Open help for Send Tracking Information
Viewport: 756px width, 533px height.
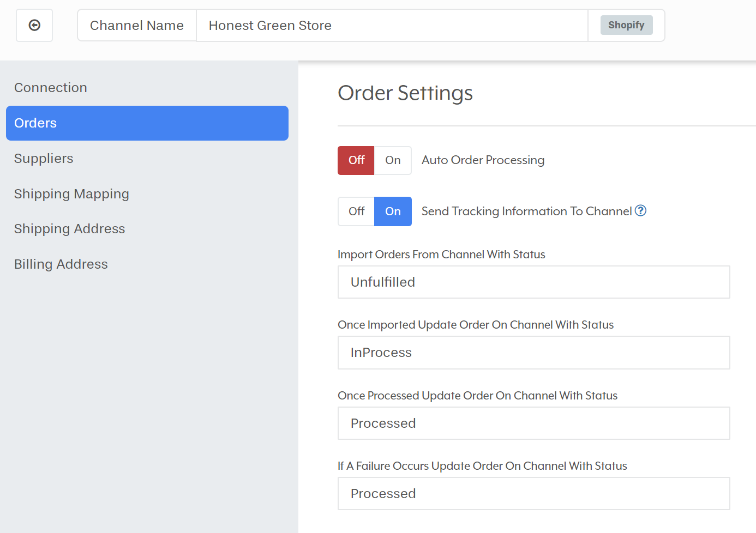[x=641, y=211]
